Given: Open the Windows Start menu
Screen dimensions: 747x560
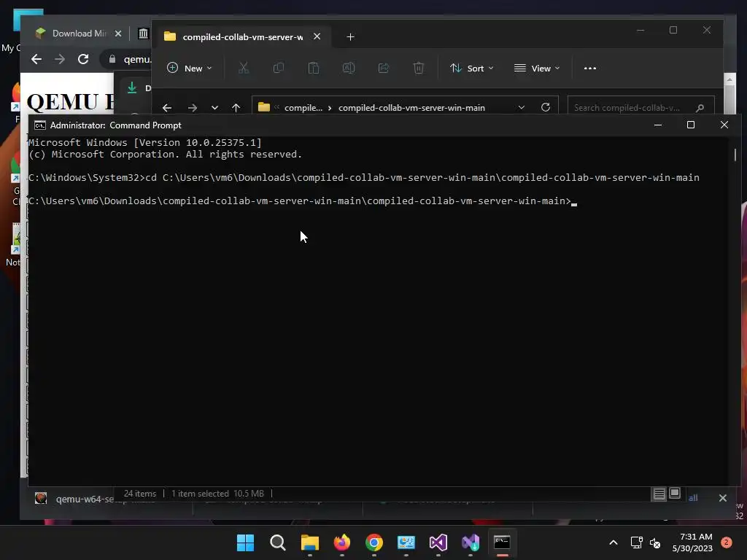Looking at the screenshot, I should (x=246, y=542).
